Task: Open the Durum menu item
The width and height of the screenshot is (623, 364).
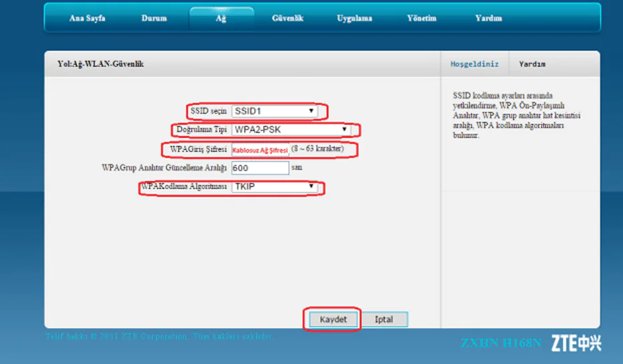Action: [x=154, y=18]
